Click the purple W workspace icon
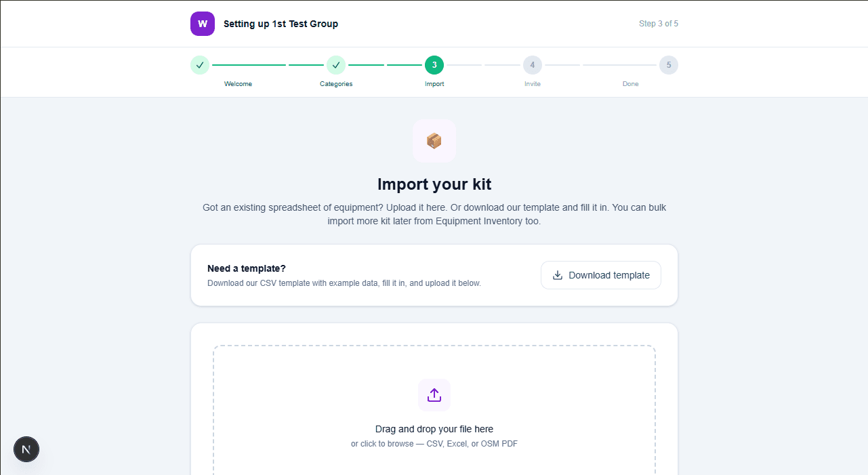Screen dimensions: 868x475 (202, 23)
